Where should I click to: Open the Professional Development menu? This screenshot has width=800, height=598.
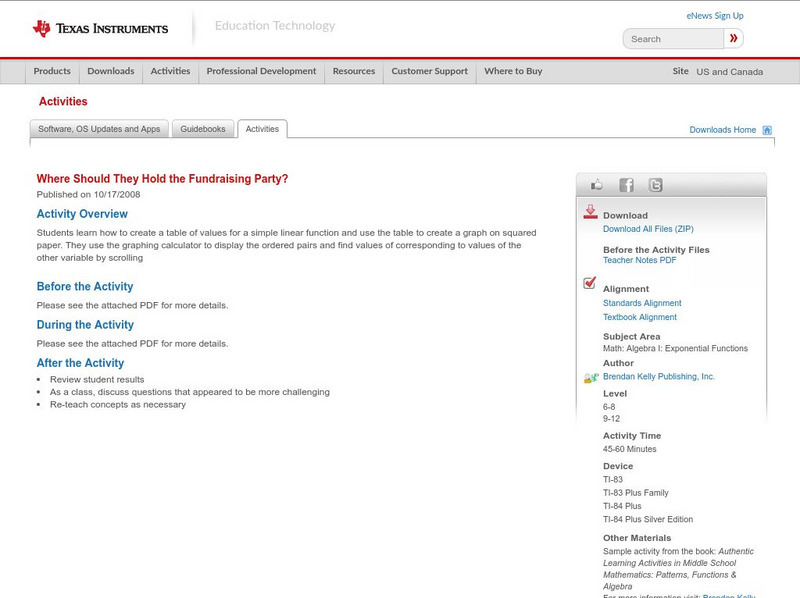pos(261,71)
